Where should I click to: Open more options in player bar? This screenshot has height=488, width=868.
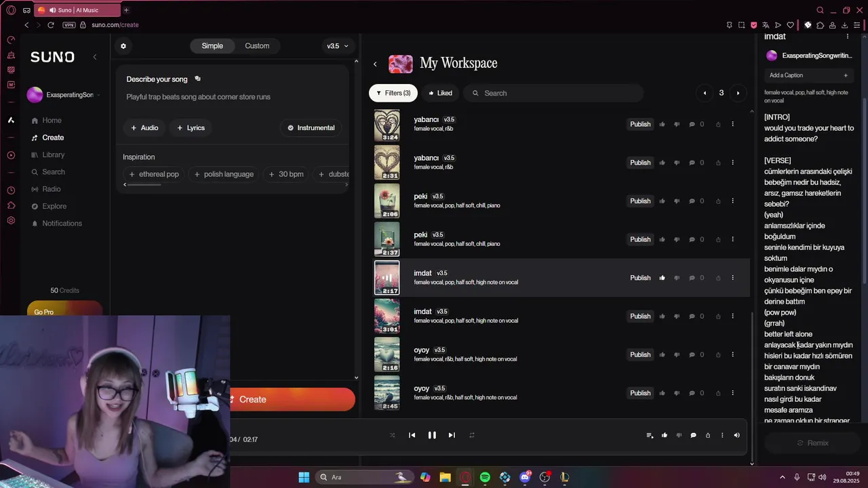722,435
